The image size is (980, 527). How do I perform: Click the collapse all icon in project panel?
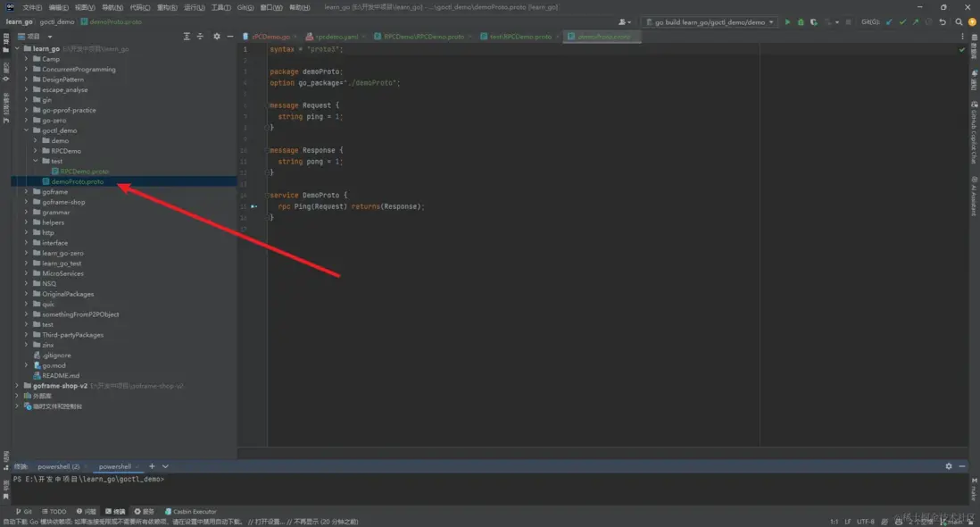(x=200, y=37)
